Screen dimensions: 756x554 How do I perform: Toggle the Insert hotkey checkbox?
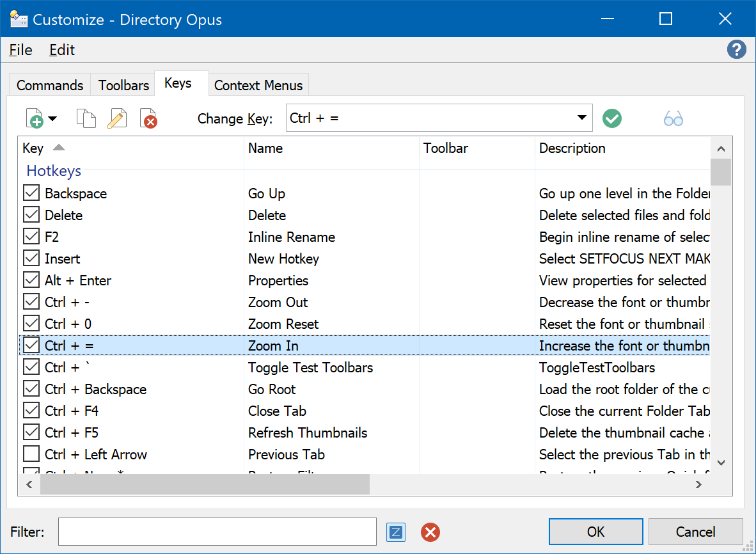pos(31,258)
